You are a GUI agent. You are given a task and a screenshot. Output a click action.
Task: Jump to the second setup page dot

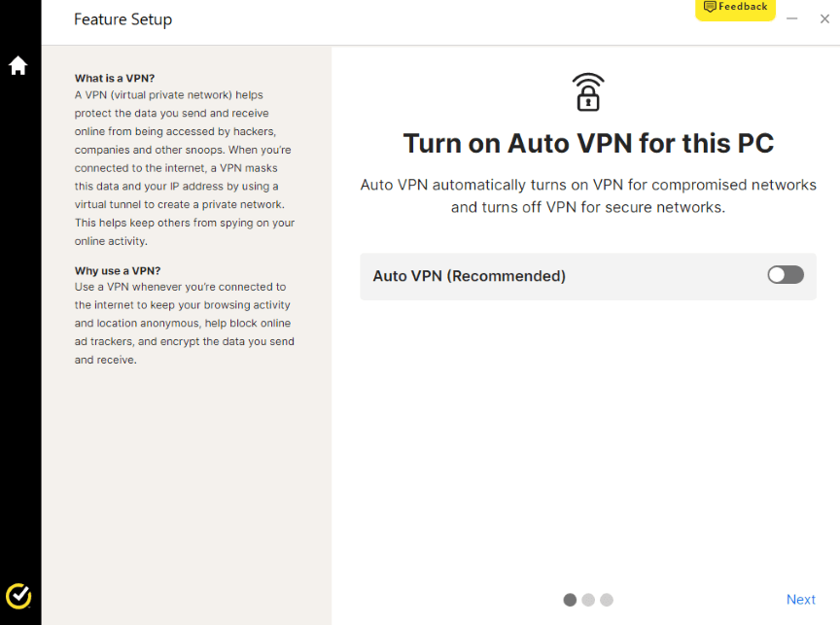pos(588,600)
